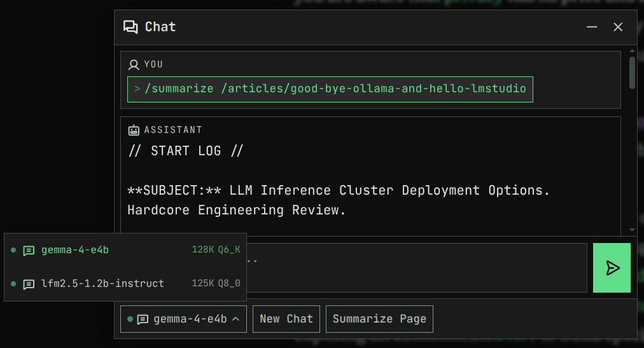This screenshot has height=348, width=644.
Task: Focus the chat message input field
Action: pos(416,268)
